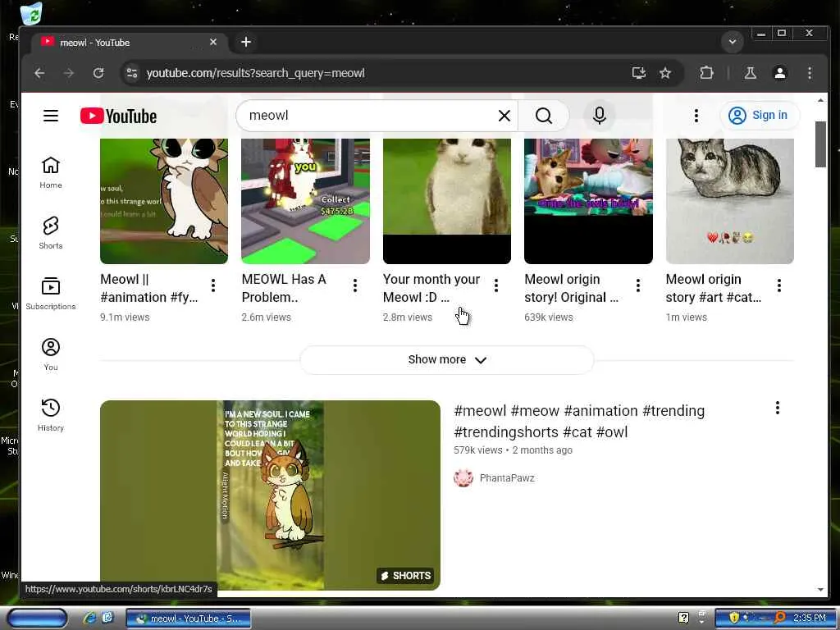840x630 pixels.
Task: Open the Recycle Bin desktop icon
Action: [32, 14]
